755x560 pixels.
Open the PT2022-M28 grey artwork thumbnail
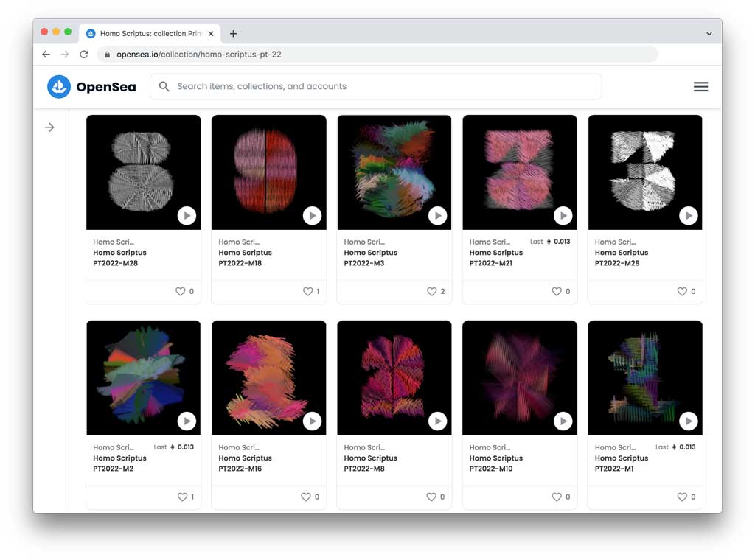(144, 172)
